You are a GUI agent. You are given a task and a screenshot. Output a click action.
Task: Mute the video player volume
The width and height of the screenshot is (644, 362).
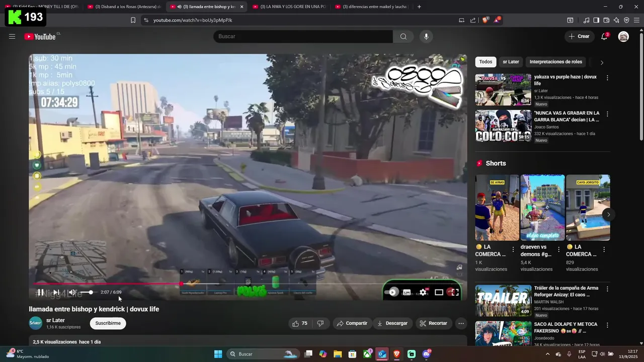72,292
